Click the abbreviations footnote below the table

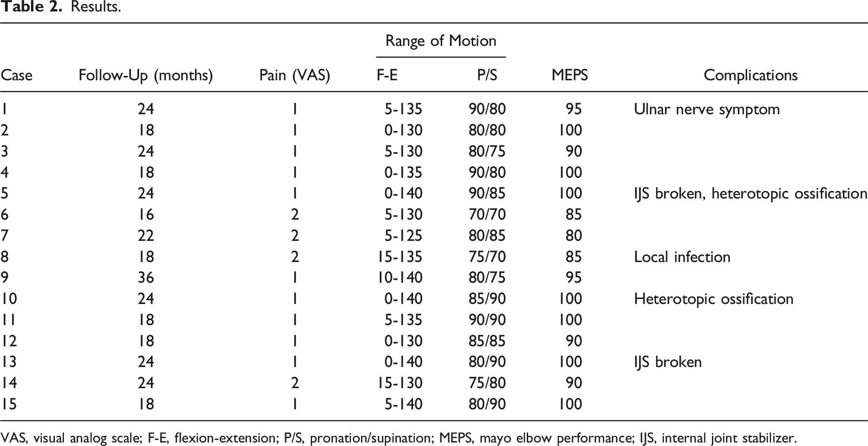[399, 438]
